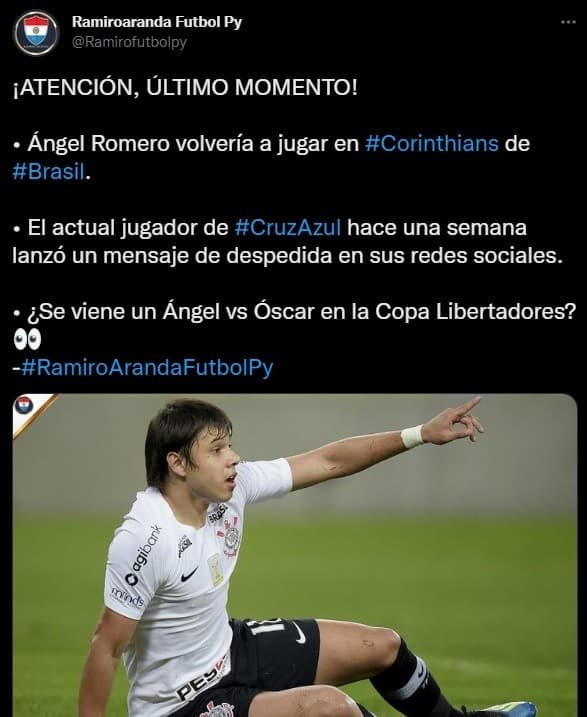Viewport: 587px width, 717px height.
Task: Click the small flag badge on the photo corner
Action: point(23,406)
